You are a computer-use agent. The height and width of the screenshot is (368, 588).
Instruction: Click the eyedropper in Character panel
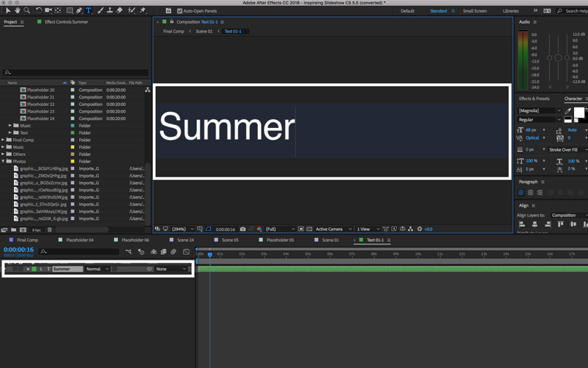pyautogui.click(x=568, y=111)
